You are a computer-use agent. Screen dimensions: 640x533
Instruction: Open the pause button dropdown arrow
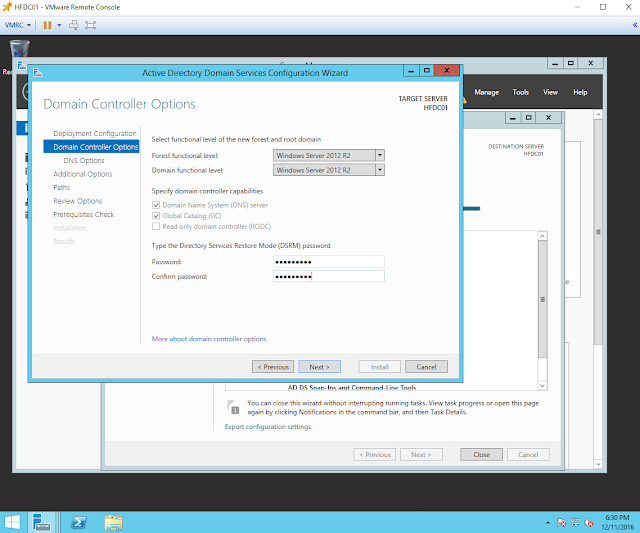[x=59, y=25]
